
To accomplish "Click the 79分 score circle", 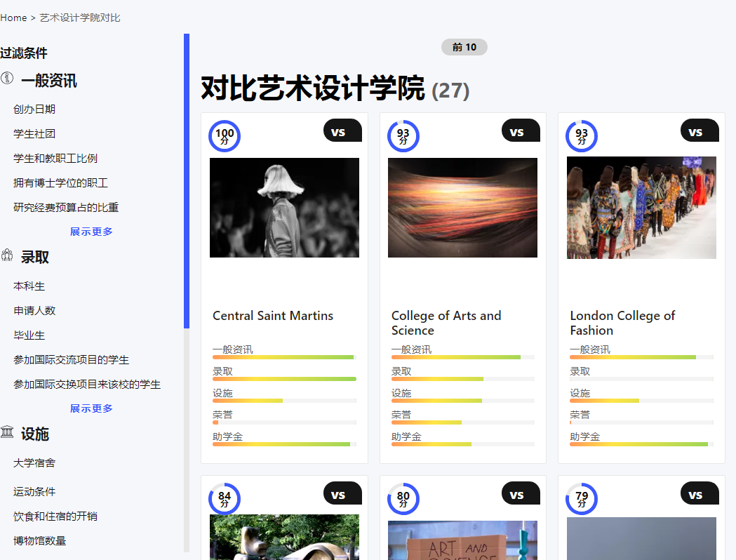I will [582, 499].
